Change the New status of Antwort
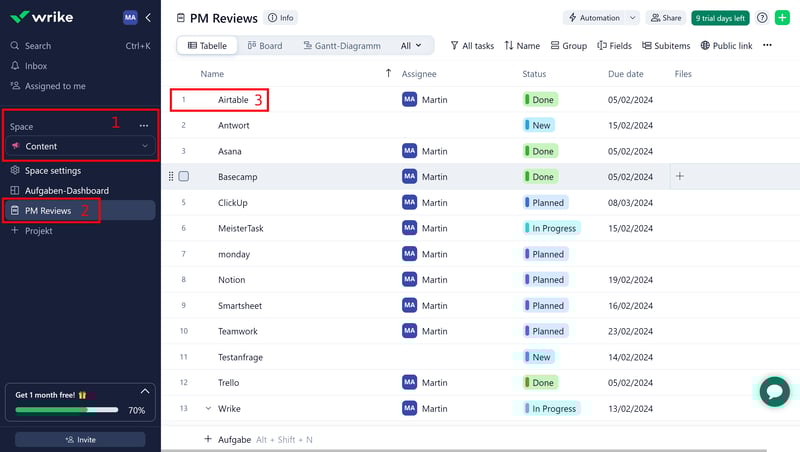Screen dimensions: 800x452 539,125
